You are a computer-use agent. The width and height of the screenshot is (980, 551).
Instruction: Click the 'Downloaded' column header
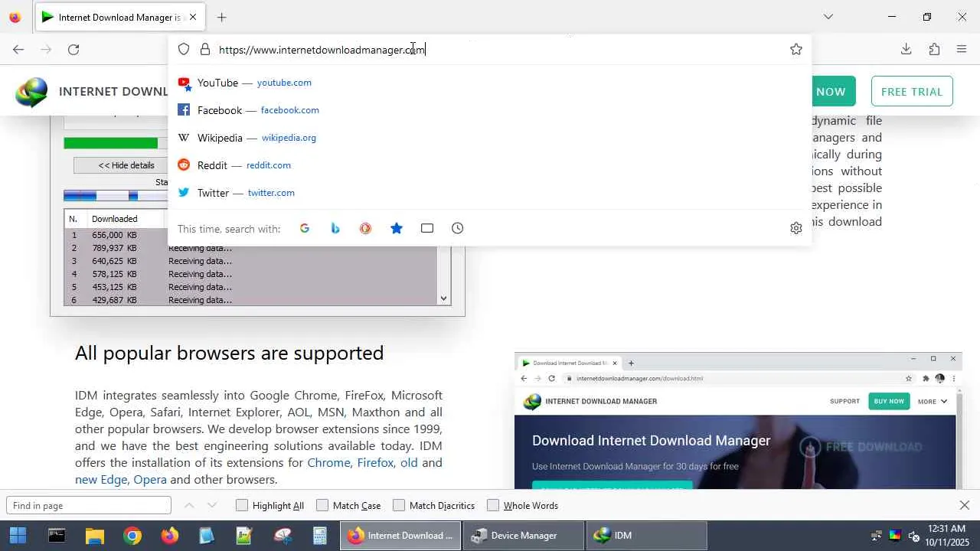tap(115, 219)
